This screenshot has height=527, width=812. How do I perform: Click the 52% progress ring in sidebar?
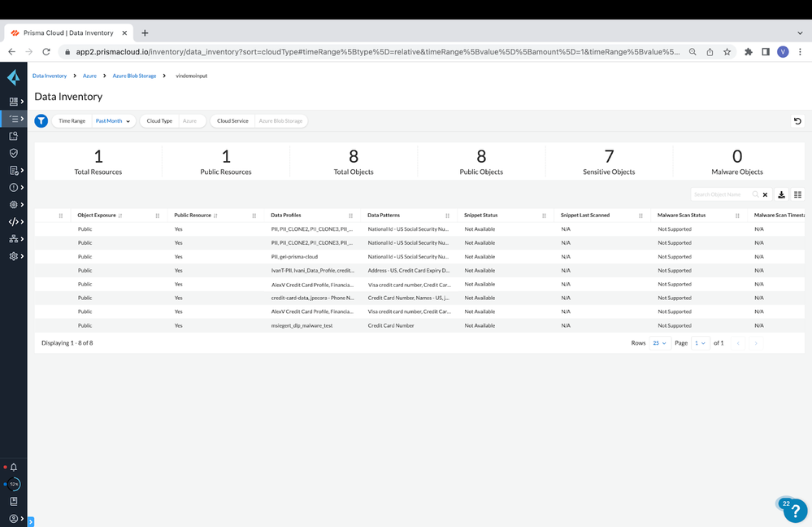pyautogui.click(x=14, y=484)
